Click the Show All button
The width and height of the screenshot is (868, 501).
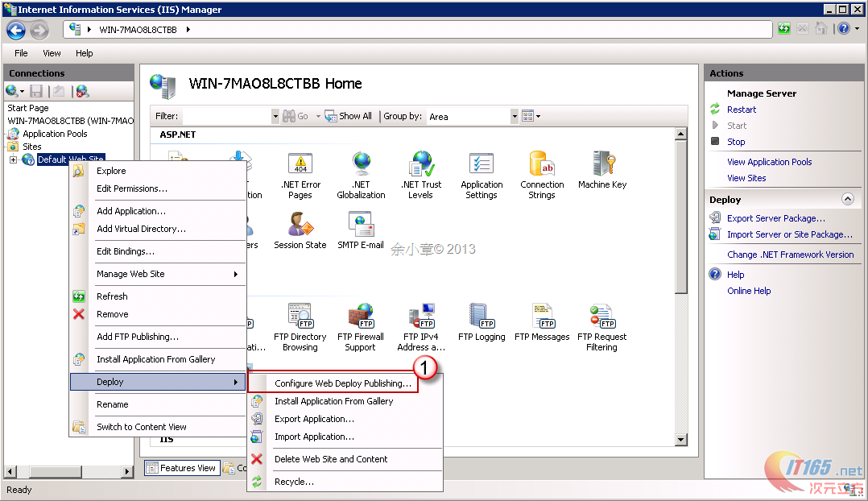(x=349, y=116)
